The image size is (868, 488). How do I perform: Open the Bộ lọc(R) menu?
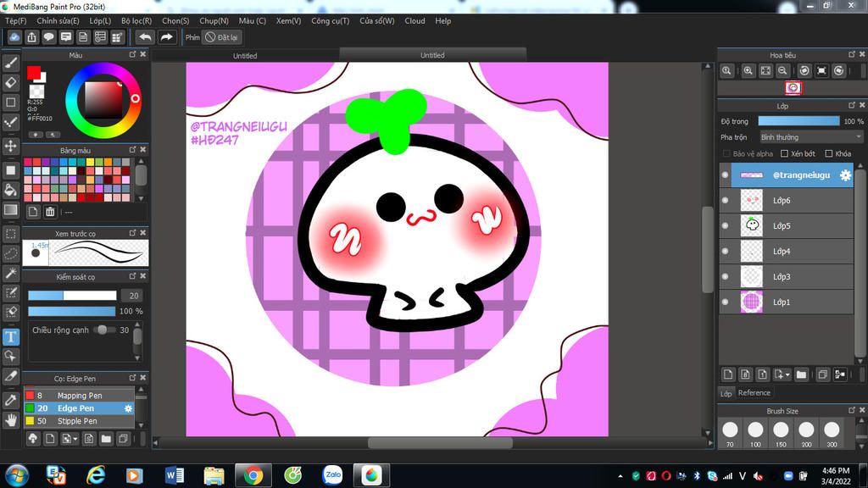point(136,21)
